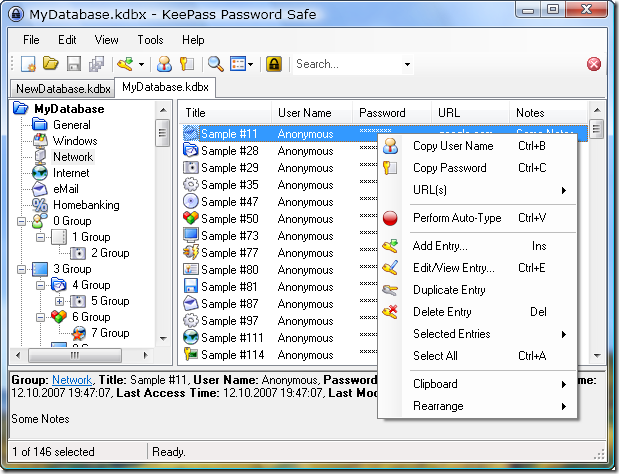Viewport: 619px width, 474px height.
Task: Click the Lock Workspace padlock icon
Action: 274,64
